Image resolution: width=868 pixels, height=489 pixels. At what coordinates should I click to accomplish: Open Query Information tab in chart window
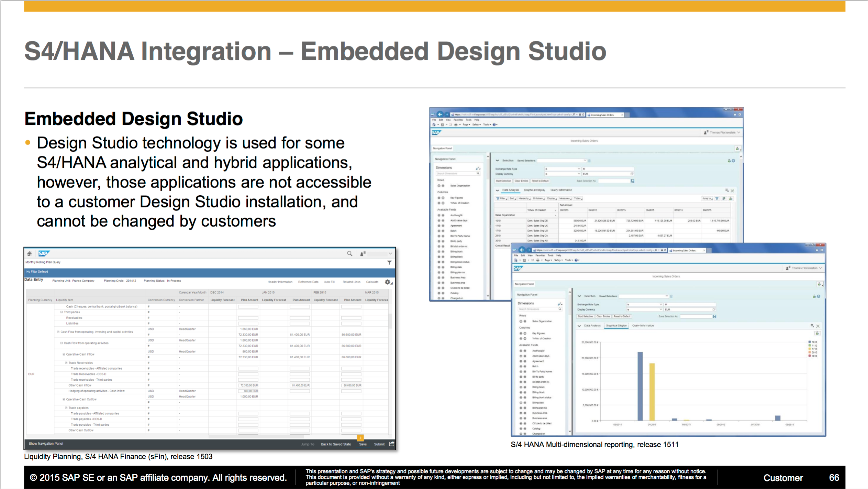click(x=643, y=325)
